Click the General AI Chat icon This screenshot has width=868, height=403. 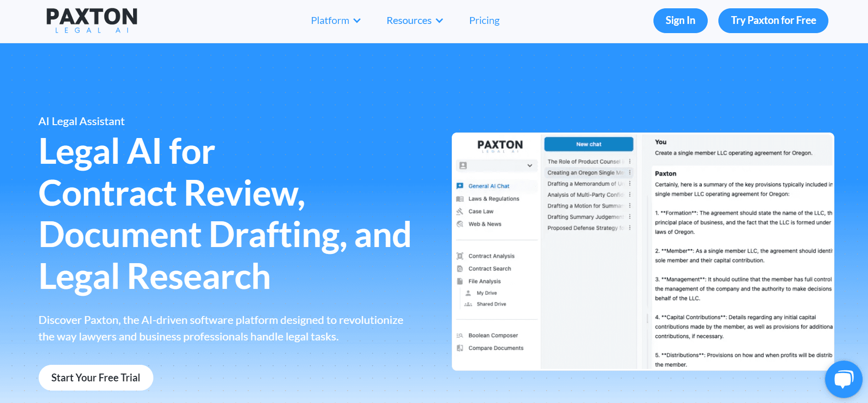point(460,186)
